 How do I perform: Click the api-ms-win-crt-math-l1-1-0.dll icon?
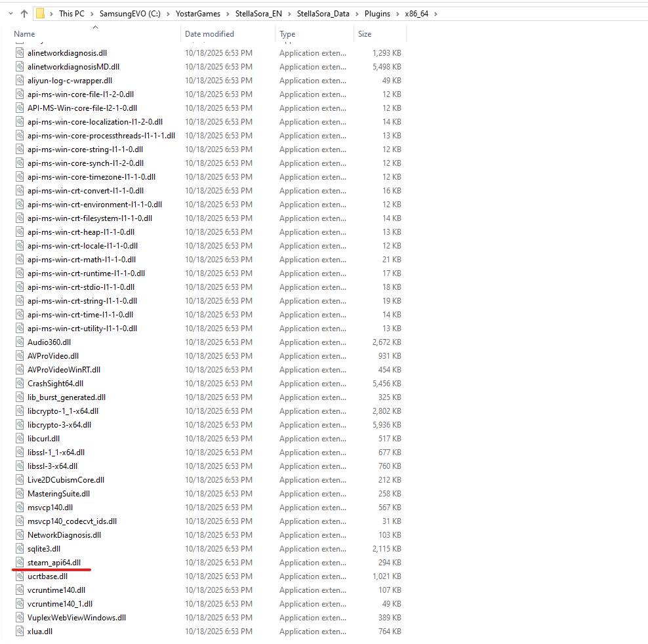(x=20, y=259)
